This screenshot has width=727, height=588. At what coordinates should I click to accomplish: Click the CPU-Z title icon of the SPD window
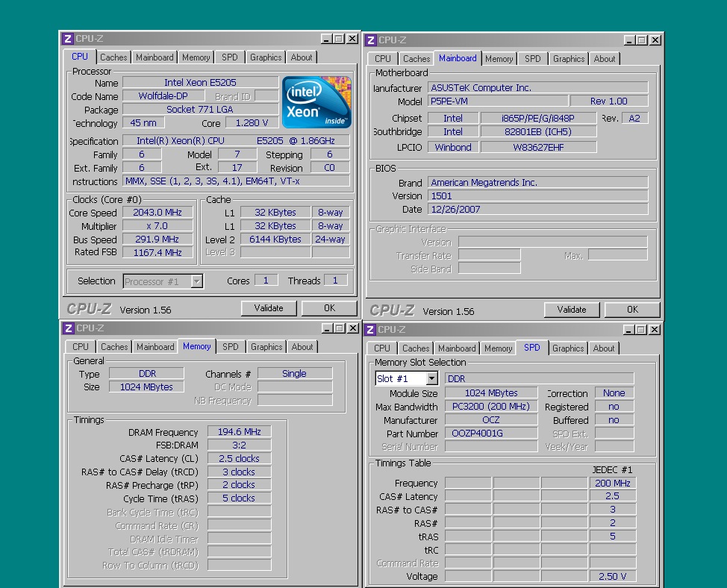(x=370, y=330)
